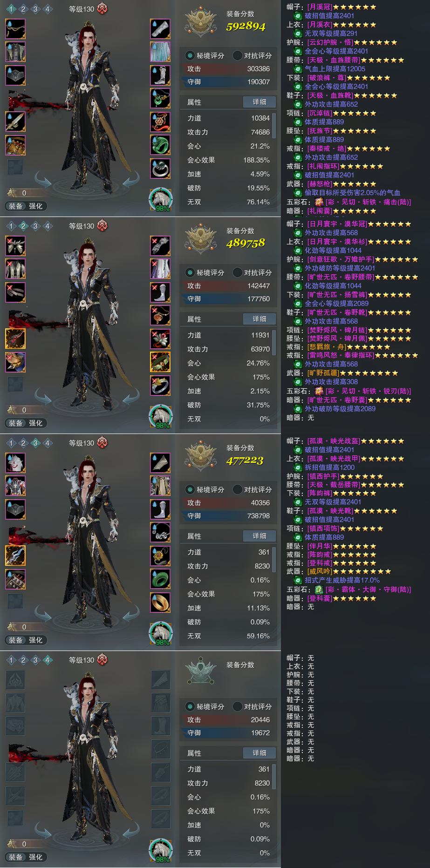This screenshot has width=430, height=868.
Task: Switch to equipment set 2 in the first panel
Action: tap(23, 9)
